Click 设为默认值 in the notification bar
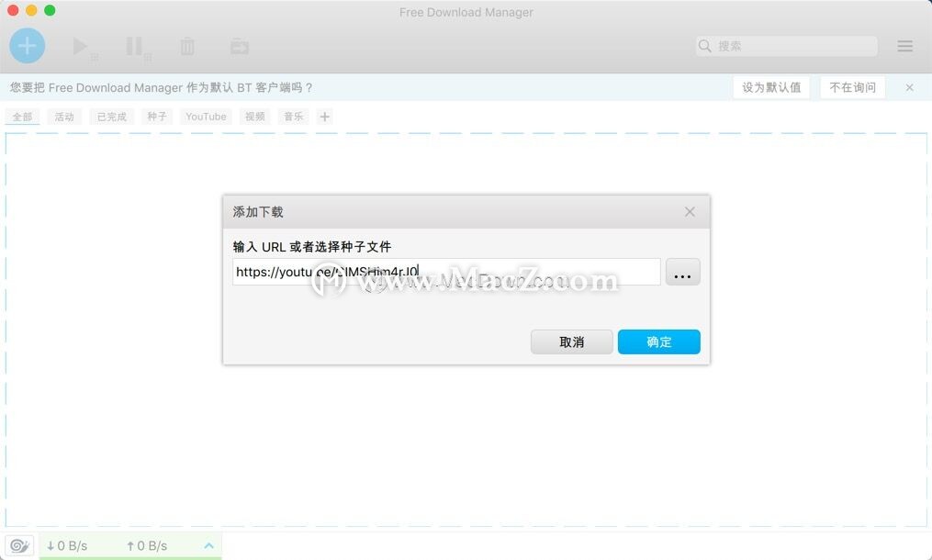The height and width of the screenshot is (560, 932). [x=771, y=87]
